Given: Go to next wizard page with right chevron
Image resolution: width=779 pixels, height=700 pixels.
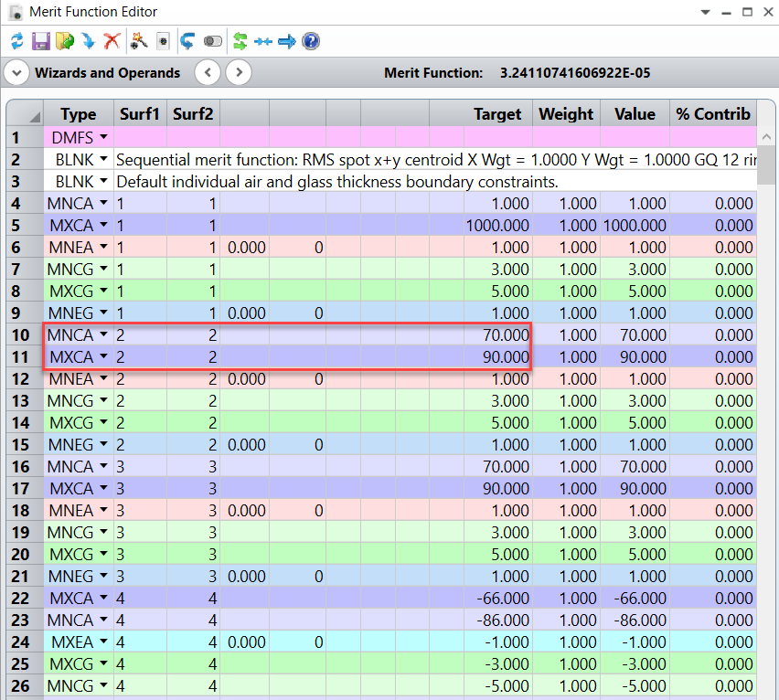Looking at the screenshot, I should [x=239, y=72].
